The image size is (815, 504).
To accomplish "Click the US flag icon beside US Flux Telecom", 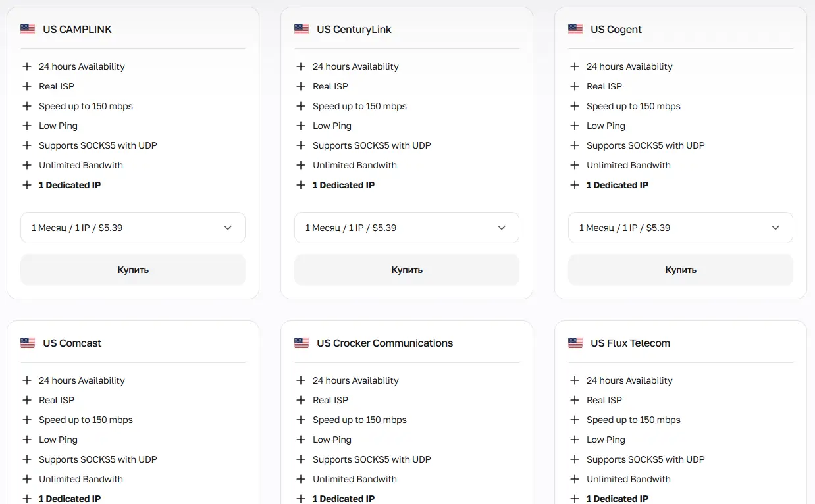I will (575, 343).
